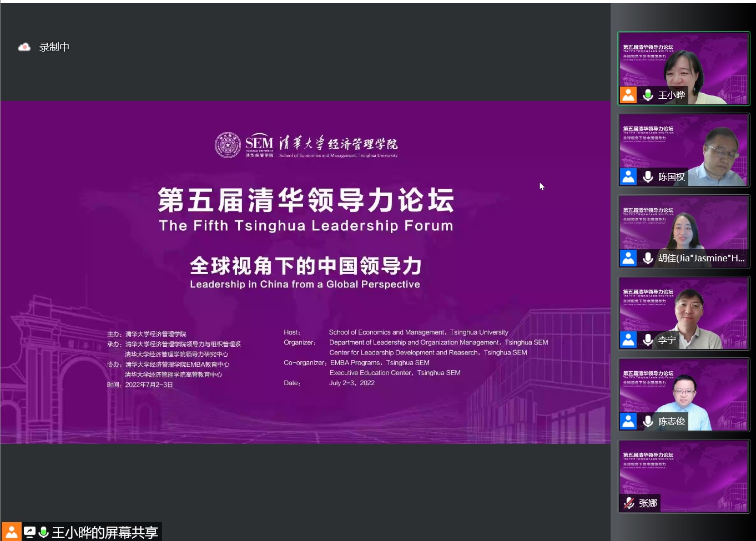
Task: Click the blue avatar icon beside 陈志俊
Action: point(628,421)
